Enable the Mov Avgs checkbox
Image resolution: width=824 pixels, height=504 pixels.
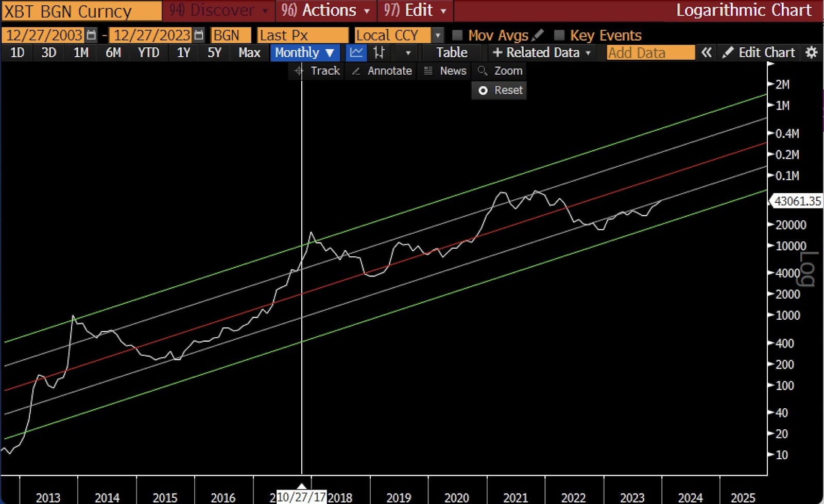457,35
